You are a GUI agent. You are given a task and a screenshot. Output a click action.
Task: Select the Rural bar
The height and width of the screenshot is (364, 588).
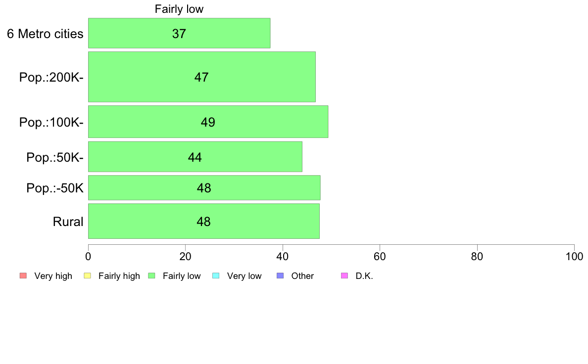coord(203,221)
